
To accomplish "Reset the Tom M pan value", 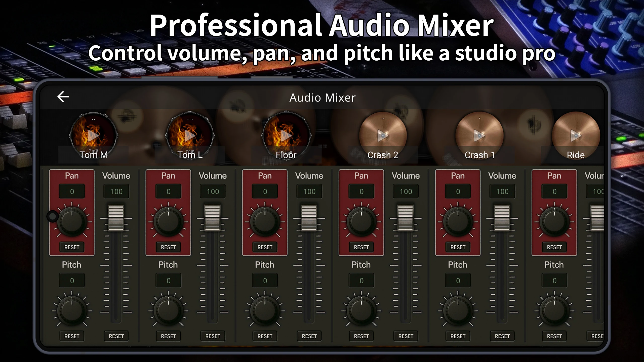I will coord(72,247).
